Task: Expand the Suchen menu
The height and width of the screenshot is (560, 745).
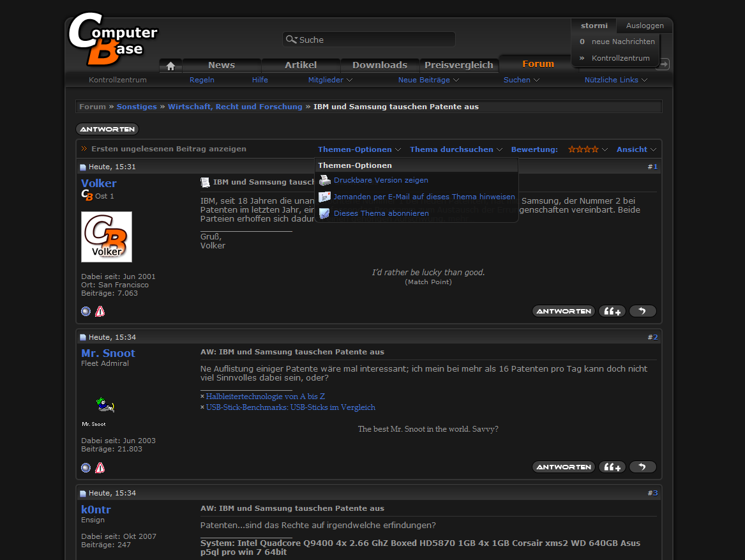Action: click(521, 80)
